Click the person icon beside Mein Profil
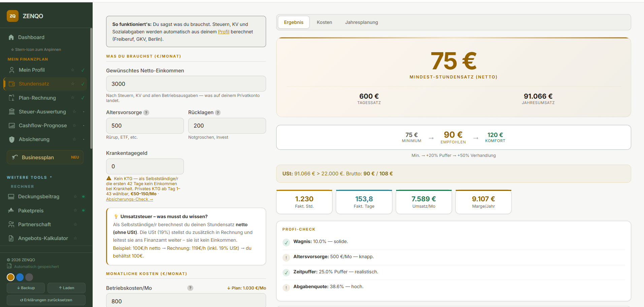Image resolution: width=644 pixels, height=307 pixels. [12, 70]
